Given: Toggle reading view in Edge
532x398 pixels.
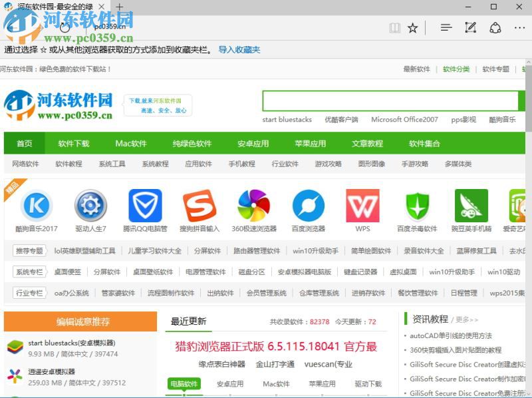Looking at the screenshot, I should (394, 28).
